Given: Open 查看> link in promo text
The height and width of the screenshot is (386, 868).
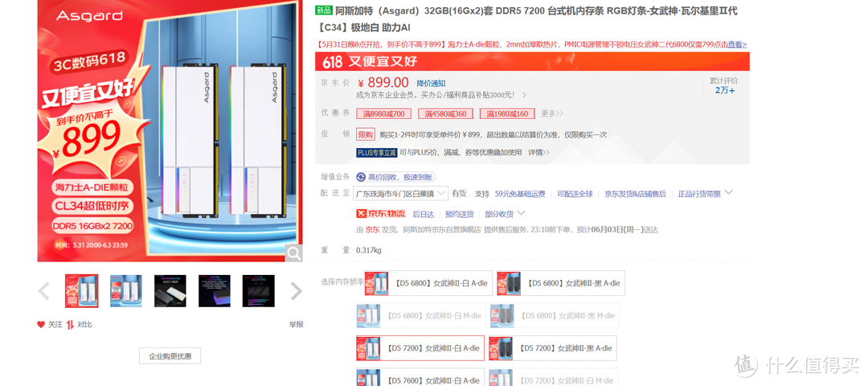Looking at the screenshot, I should 737,44.
